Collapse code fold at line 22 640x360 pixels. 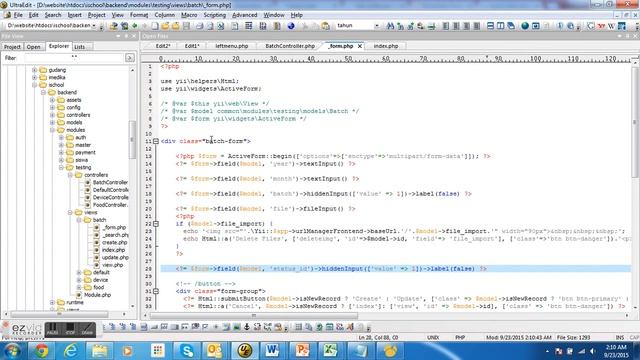point(156,224)
